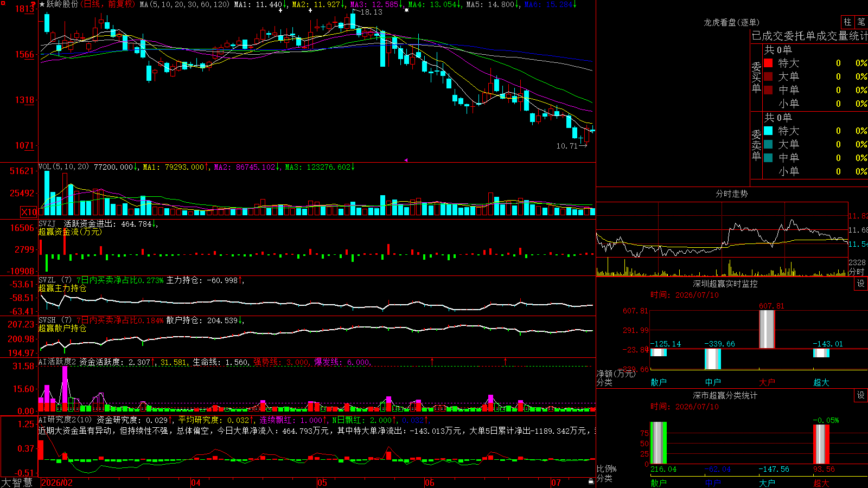Click the 超赢资金流(万元) label
This screenshot has width=868, height=488.
pyautogui.click(x=70, y=232)
